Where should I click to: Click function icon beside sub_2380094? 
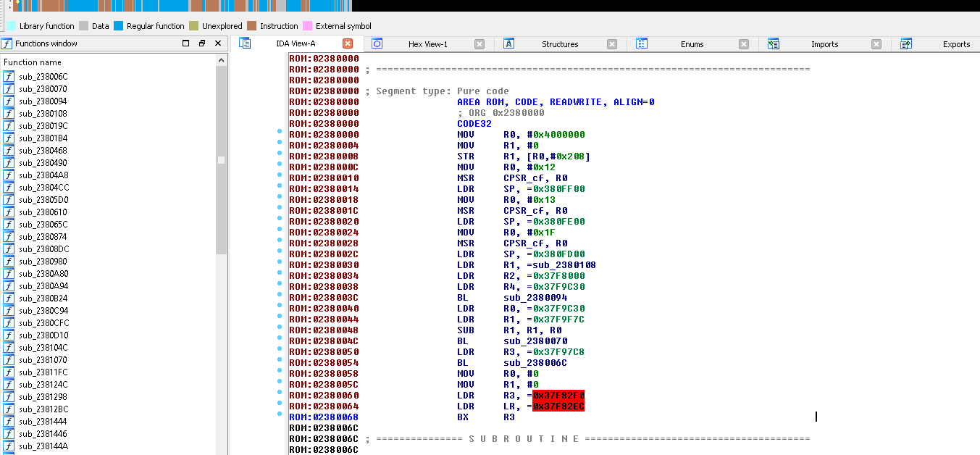[9, 101]
